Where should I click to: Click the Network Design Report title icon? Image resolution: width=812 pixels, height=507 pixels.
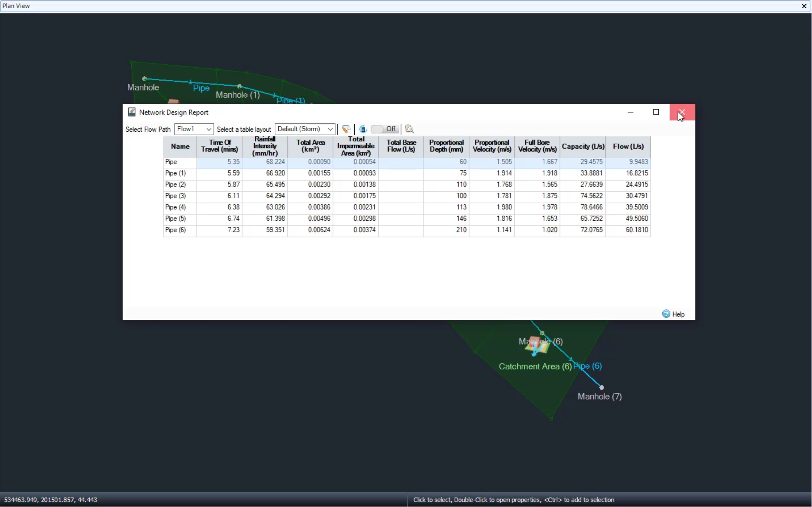coord(131,112)
